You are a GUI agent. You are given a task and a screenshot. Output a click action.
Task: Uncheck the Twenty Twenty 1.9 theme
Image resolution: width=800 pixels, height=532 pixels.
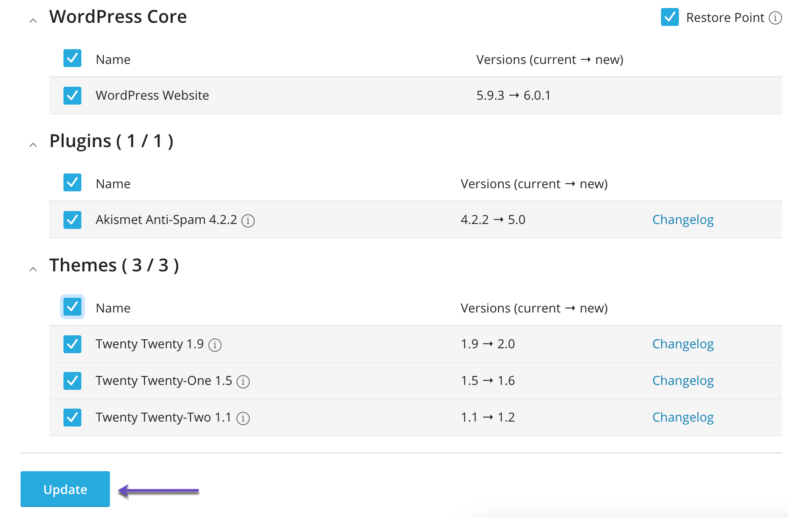point(72,344)
